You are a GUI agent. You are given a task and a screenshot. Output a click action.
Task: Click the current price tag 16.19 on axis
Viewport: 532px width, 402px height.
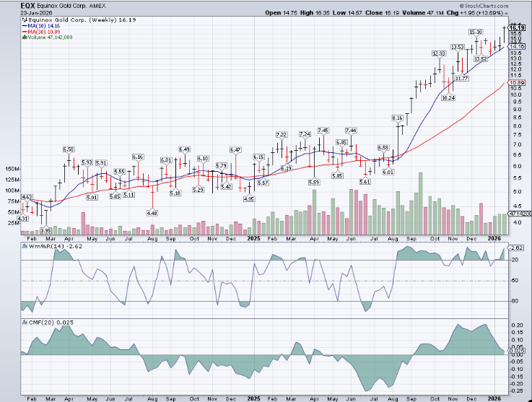pyautogui.click(x=516, y=27)
